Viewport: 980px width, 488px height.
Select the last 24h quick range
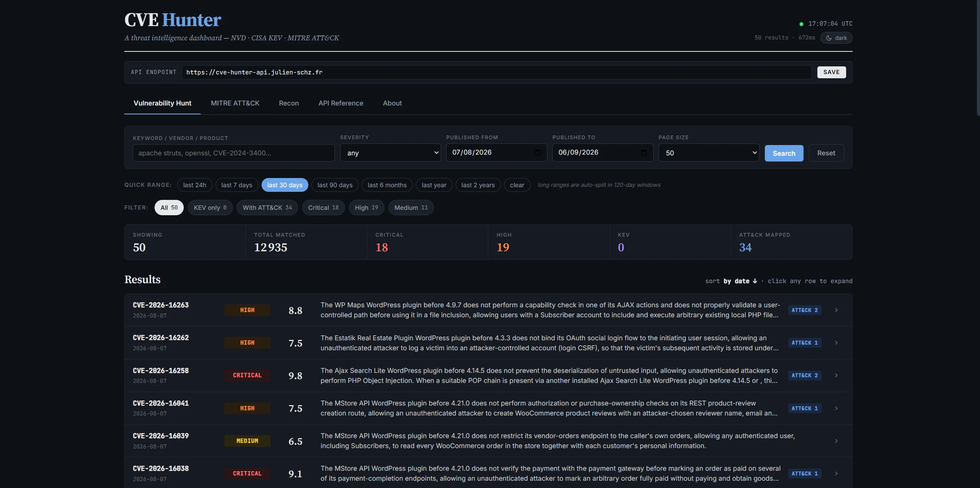tap(194, 185)
